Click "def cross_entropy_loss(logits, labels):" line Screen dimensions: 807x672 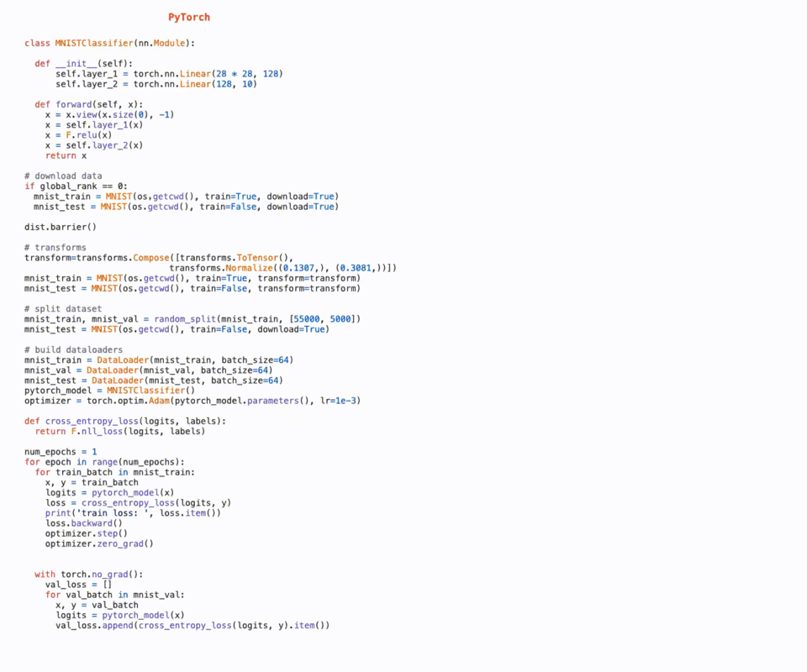coord(125,421)
